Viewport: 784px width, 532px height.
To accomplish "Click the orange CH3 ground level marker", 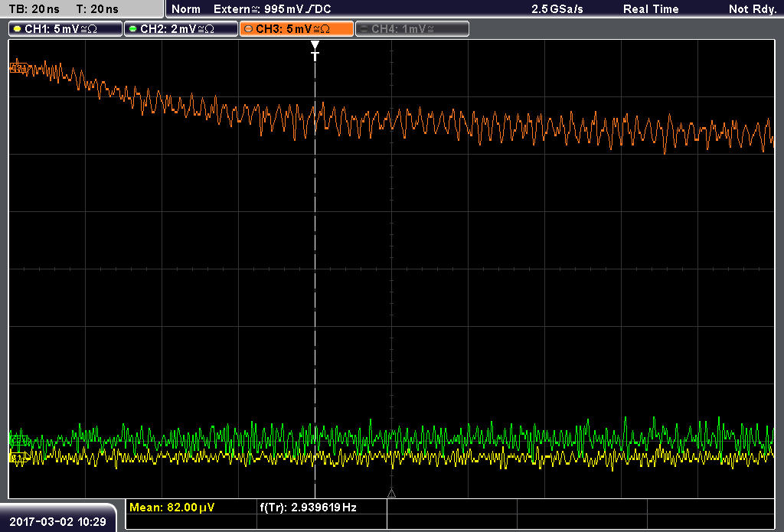I will coord(19,67).
